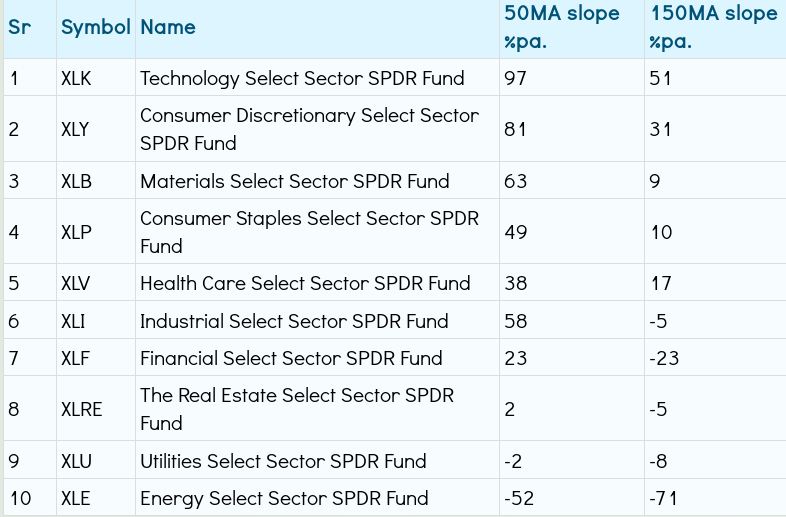
Task: Click the row number 7 cell
Action: (14, 358)
